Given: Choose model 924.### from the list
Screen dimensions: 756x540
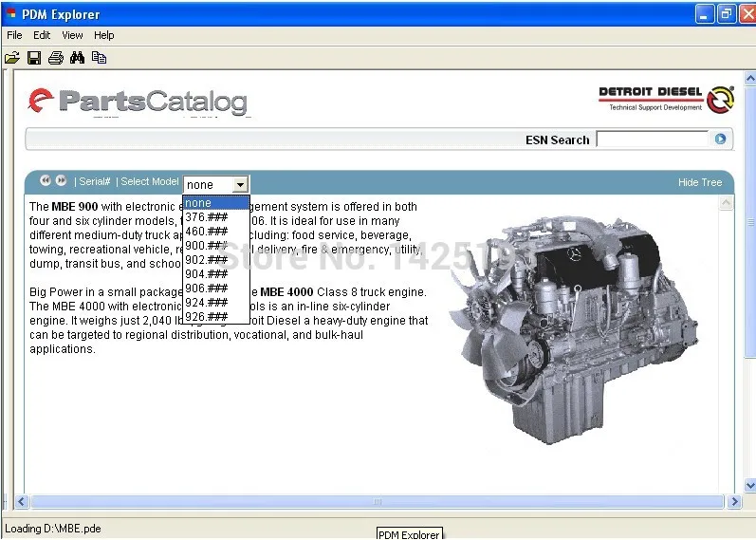Looking at the screenshot, I should (216, 303).
